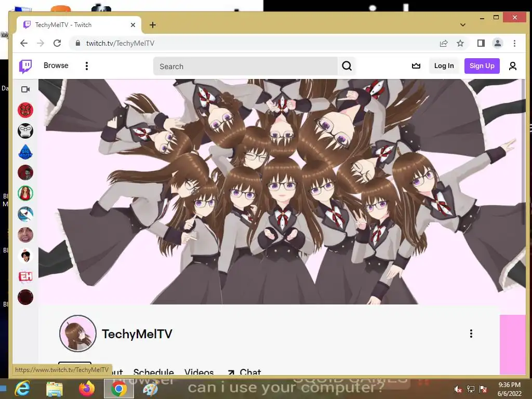This screenshot has height=399, width=532.
Task: Close the TechyMelTV - Twitch tab
Action: 133,25
